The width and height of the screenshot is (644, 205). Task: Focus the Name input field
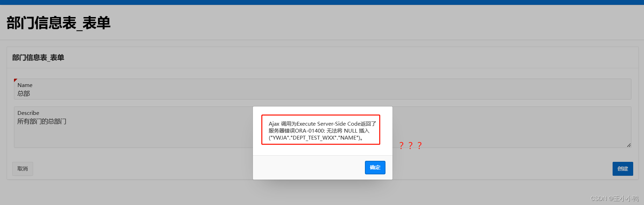pos(322,89)
